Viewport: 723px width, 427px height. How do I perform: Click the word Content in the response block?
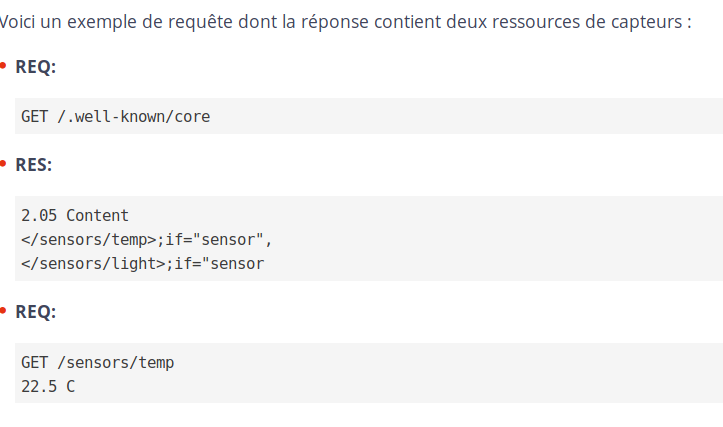click(x=97, y=215)
